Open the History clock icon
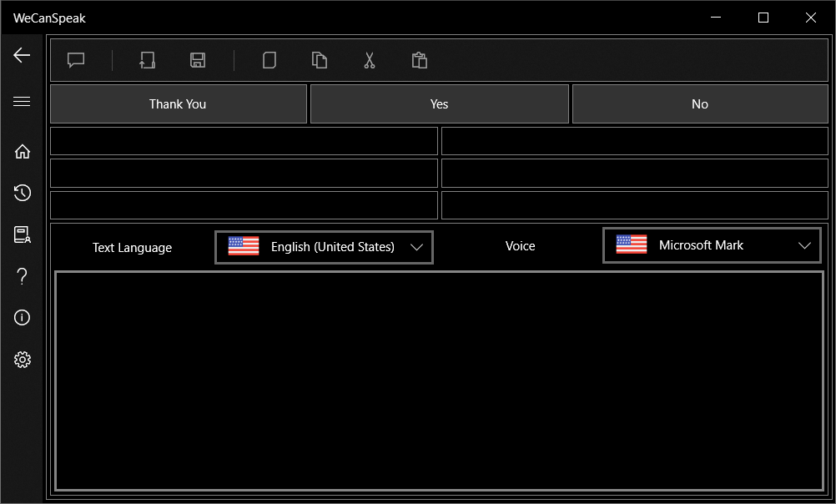 [x=22, y=193]
